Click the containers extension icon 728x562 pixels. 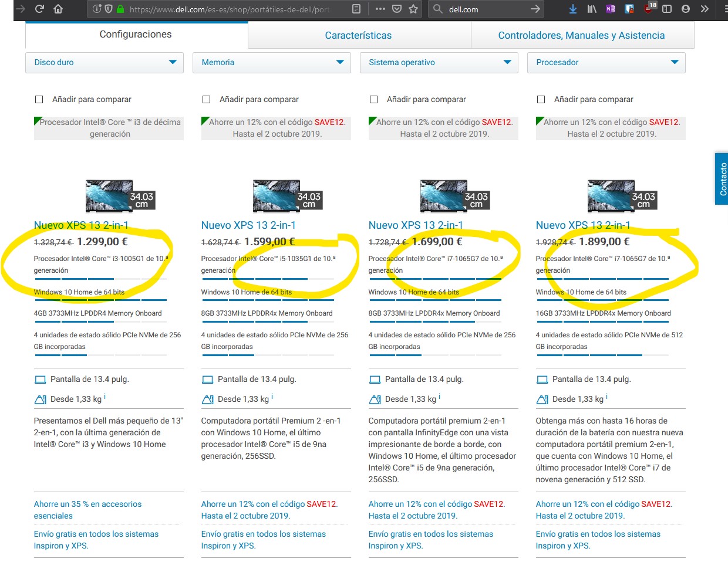tap(629, 9)
